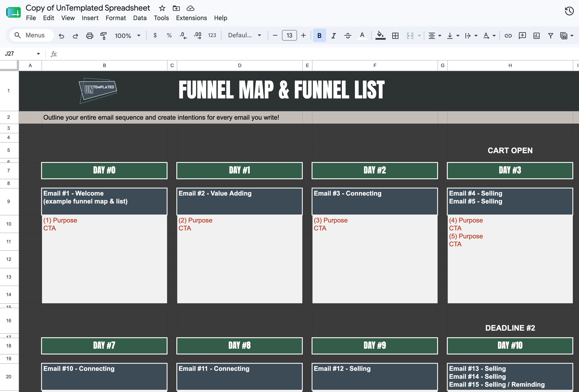Image resolution: width=579 pixels, height=392 pixels.
Task: Rename the document title
Action: (x=88, y=8)
